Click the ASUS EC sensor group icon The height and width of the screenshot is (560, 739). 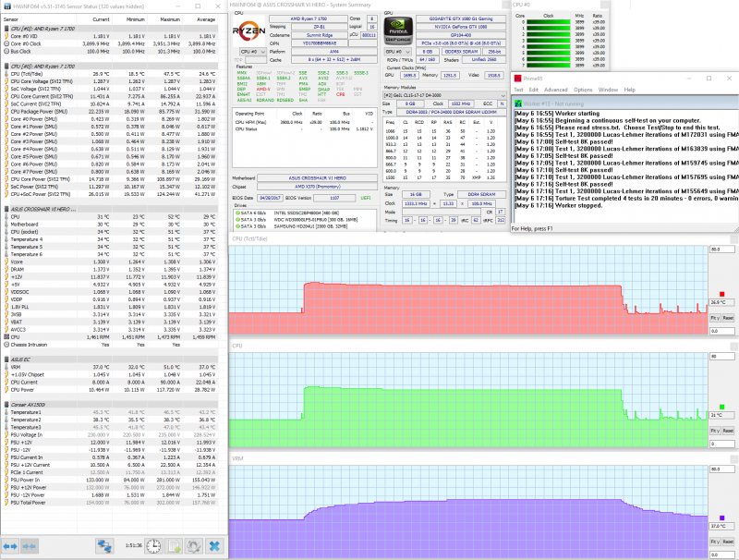pos(6,359)
